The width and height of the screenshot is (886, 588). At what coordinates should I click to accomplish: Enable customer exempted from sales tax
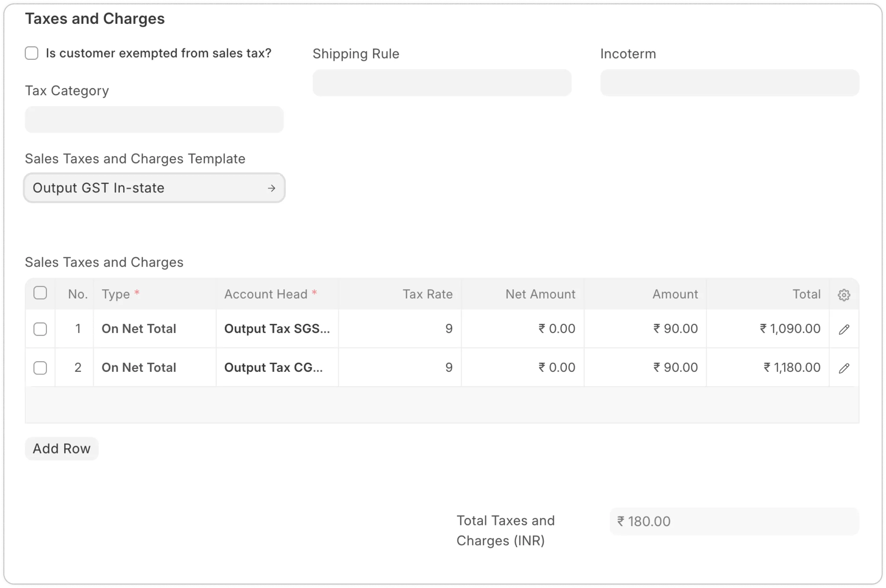point(32,53)
